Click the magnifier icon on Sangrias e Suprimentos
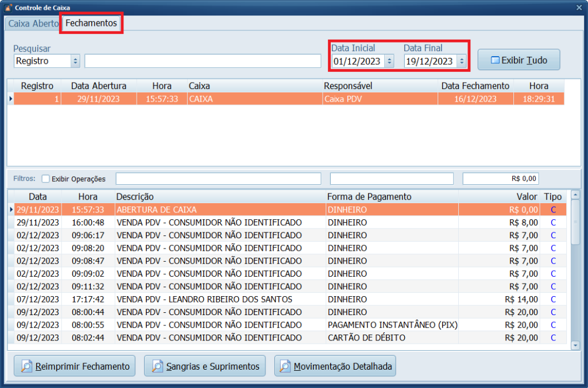This screenshot has width=588, height=388. [156, 366]
